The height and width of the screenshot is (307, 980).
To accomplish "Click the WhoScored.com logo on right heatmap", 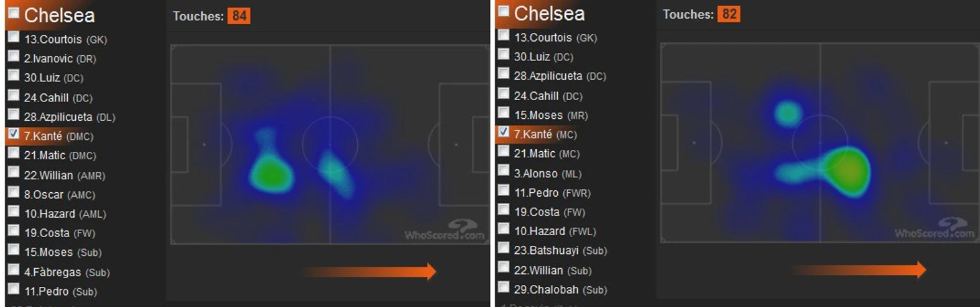I will tap(934, 228).
